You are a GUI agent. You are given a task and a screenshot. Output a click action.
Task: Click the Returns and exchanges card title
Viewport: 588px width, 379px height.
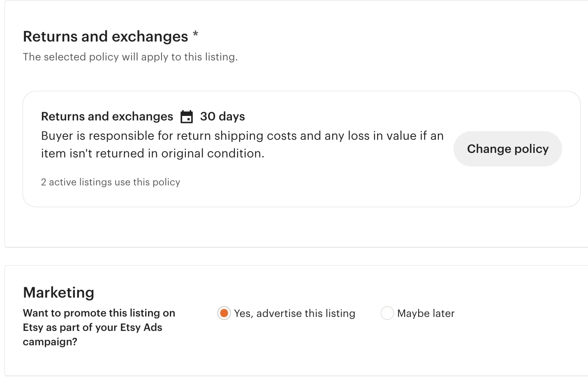tap(107, 116)
